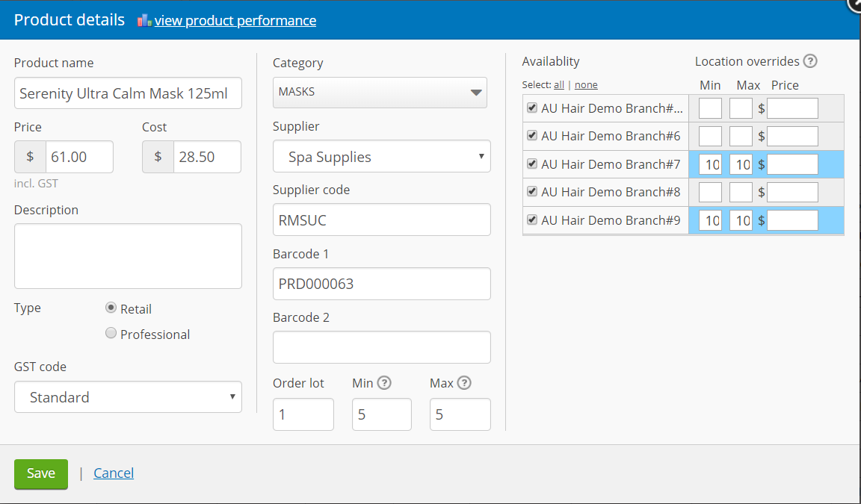This screenshot has height=504, width=861.
Task: Click first branch row Price override field
Action: [792, 108]
